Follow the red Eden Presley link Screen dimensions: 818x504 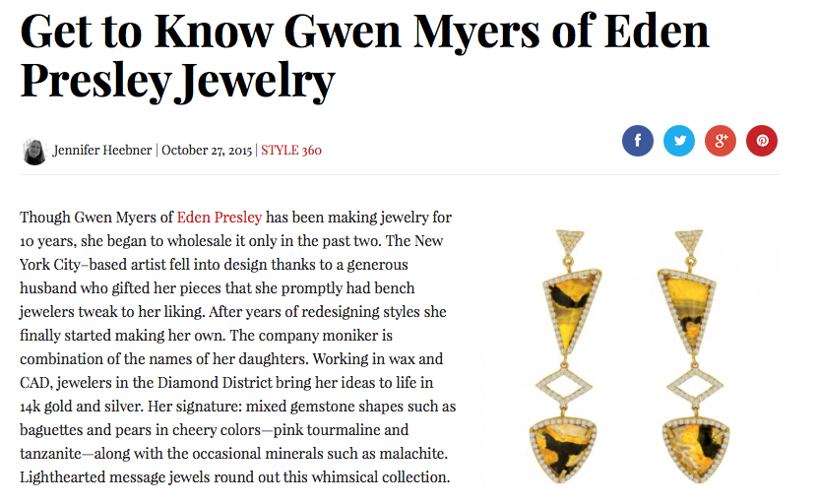[219, 217]
